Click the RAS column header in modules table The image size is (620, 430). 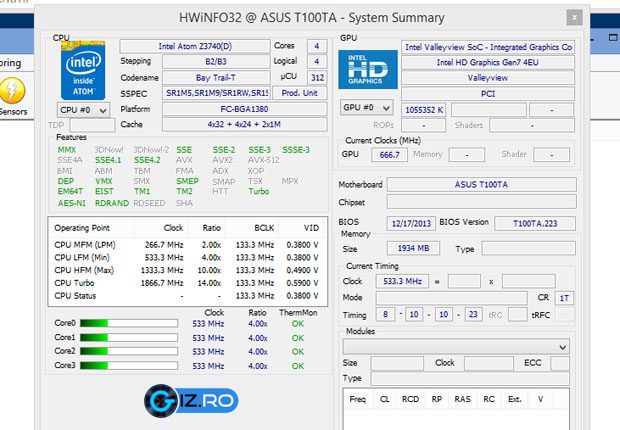coord(462,399)
